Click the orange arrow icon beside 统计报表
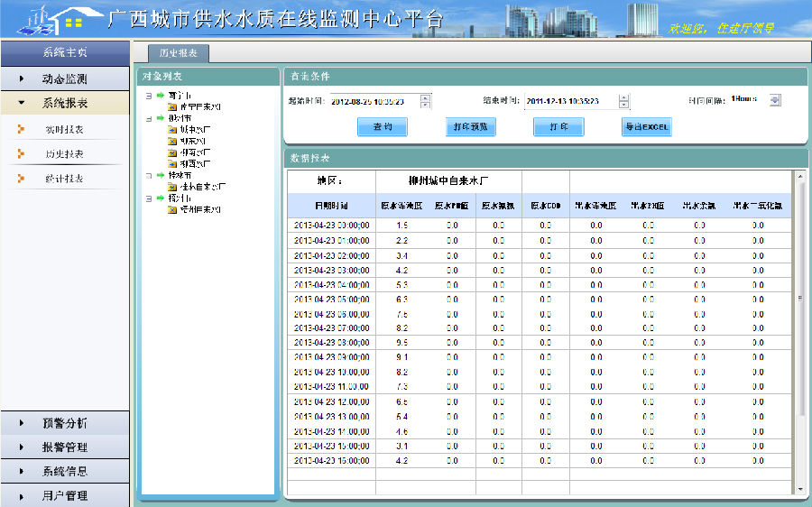 (x=21, y=179)
